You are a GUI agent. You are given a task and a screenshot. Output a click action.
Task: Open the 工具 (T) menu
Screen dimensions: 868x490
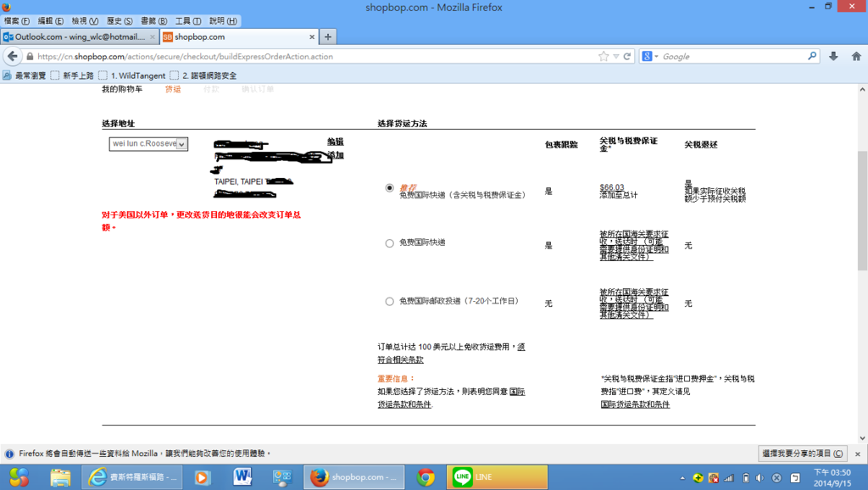point(188,21)
